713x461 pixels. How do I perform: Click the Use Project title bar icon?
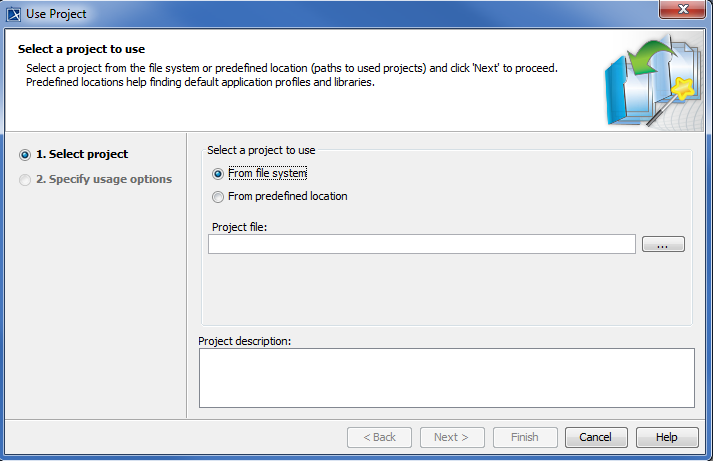click(14, 14)
